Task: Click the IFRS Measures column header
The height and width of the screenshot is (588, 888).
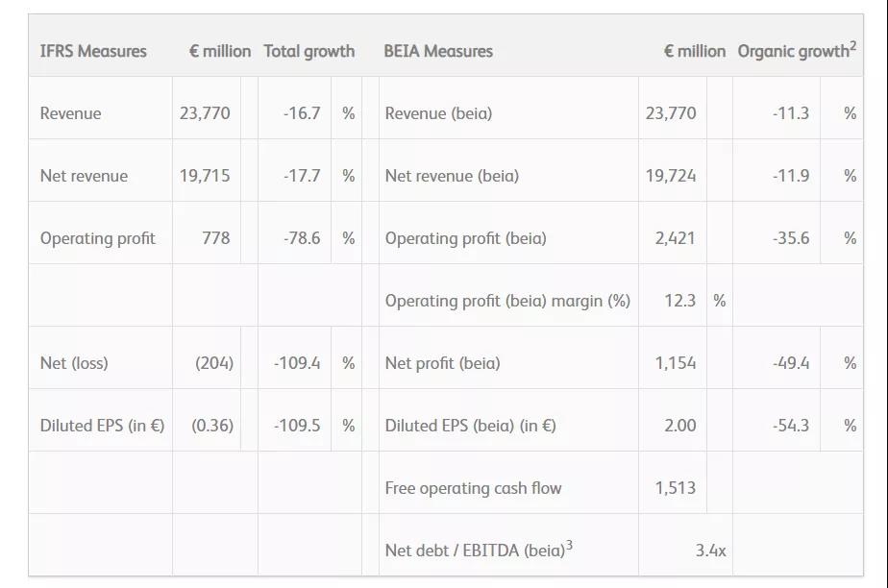Action: click(x=93, y=51)
